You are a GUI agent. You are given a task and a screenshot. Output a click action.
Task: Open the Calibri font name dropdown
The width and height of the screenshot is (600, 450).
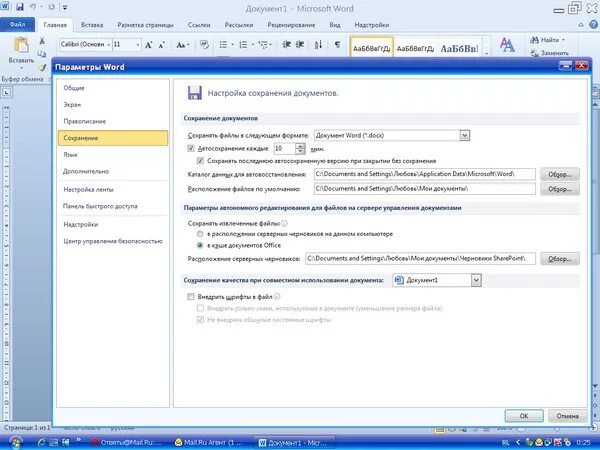pyautogui.click(x=109, y=45)
